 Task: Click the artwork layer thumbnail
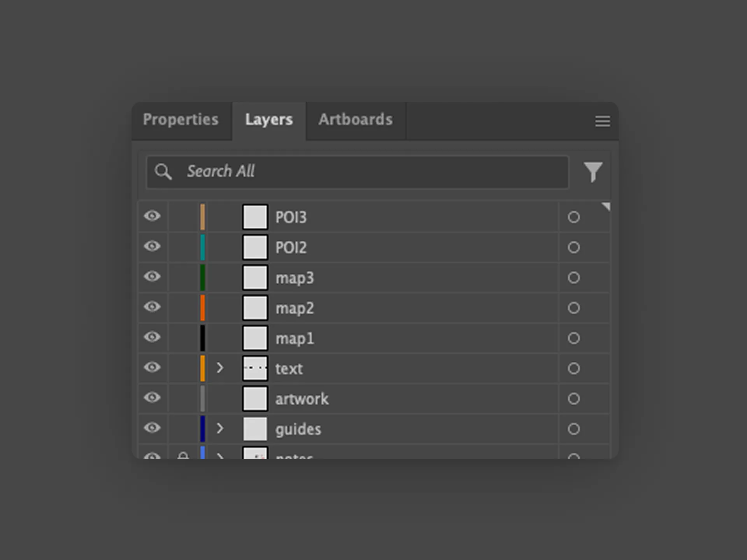coord(255,398)
